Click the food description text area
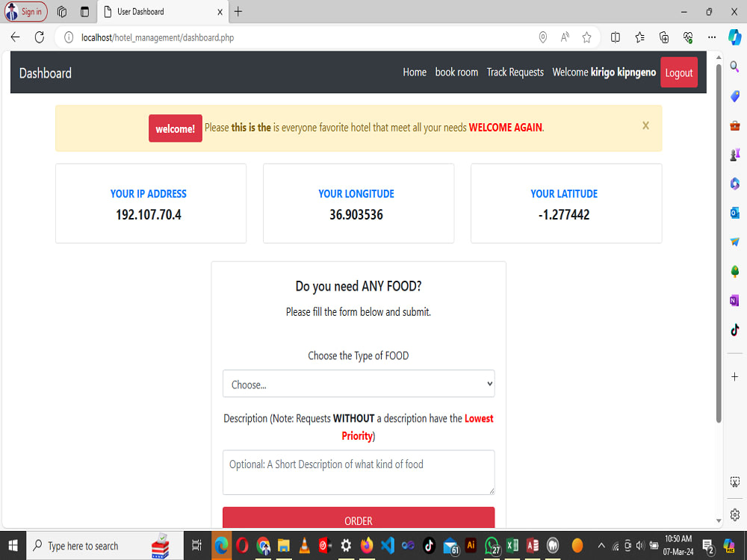The image size is (747, 560). coord(359,473)
